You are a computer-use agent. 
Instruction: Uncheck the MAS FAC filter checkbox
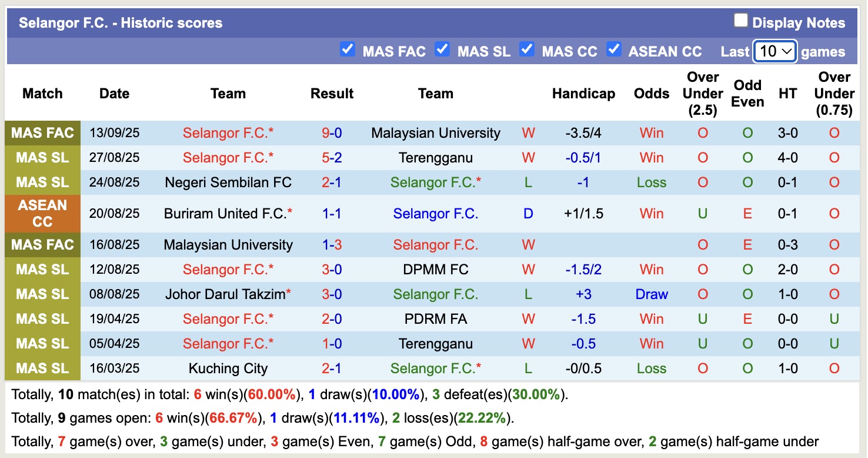pyautogui.click(x=348, y=49)
